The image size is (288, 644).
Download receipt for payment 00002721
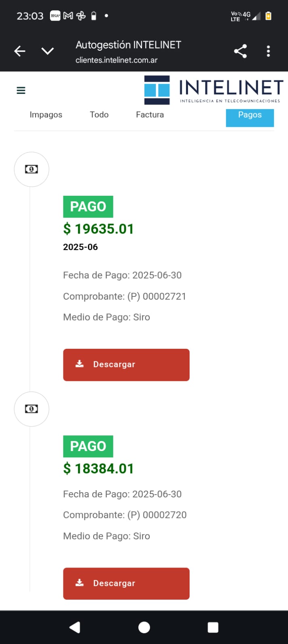click(126, 364)
